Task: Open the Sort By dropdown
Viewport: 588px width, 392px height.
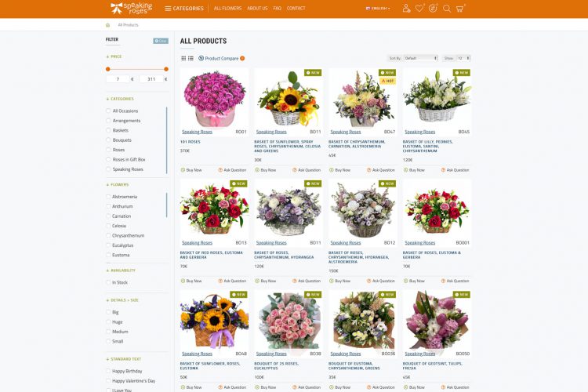Action: click(x=420, y=58)
